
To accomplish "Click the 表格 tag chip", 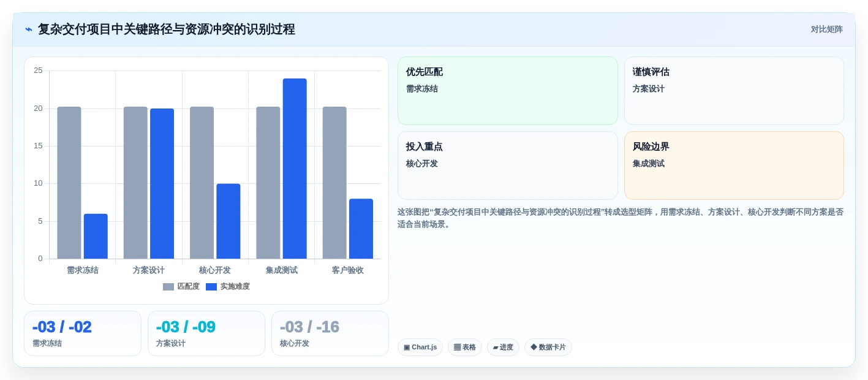I will tap(465, 348).
